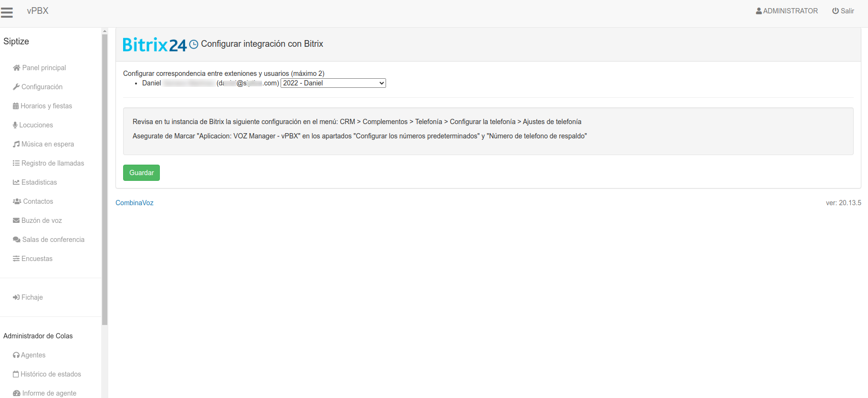868x398 pixels.
Task: Click the calendar icon beside Horarios y fiestas
Action: coord(16,106)
